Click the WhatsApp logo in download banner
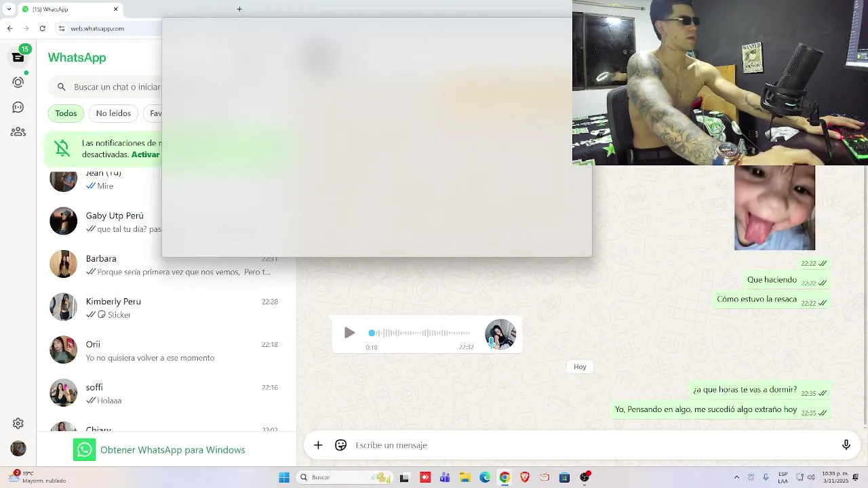The image size is (868, 488). (84, 450)
